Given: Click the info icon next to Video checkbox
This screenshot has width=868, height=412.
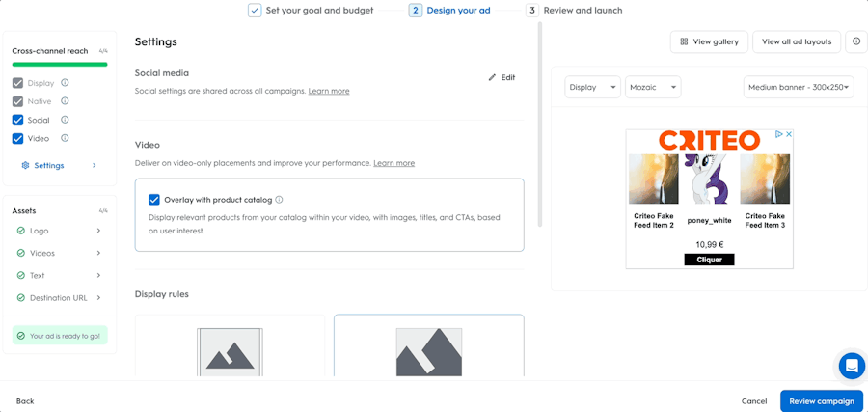Looking at the screenshot, I should pos(65,138).
